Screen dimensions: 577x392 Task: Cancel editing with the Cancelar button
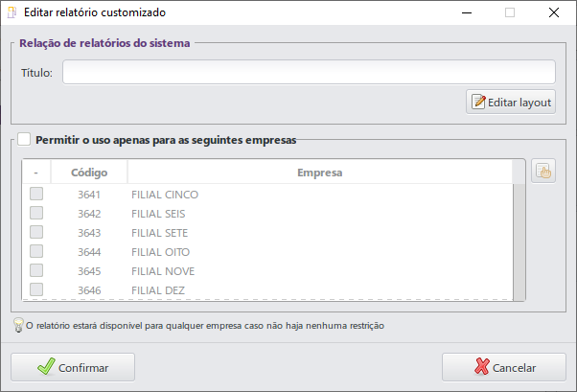[x=503, y=367]
